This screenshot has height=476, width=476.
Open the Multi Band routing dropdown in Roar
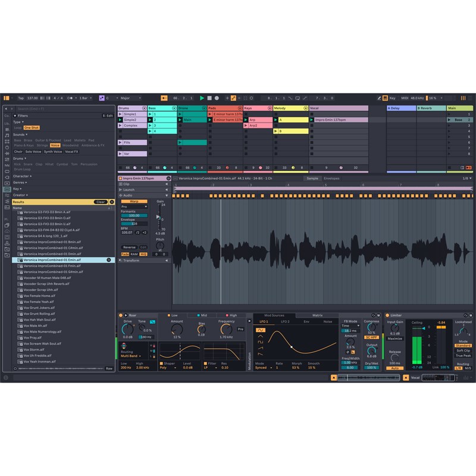point(131,355)
